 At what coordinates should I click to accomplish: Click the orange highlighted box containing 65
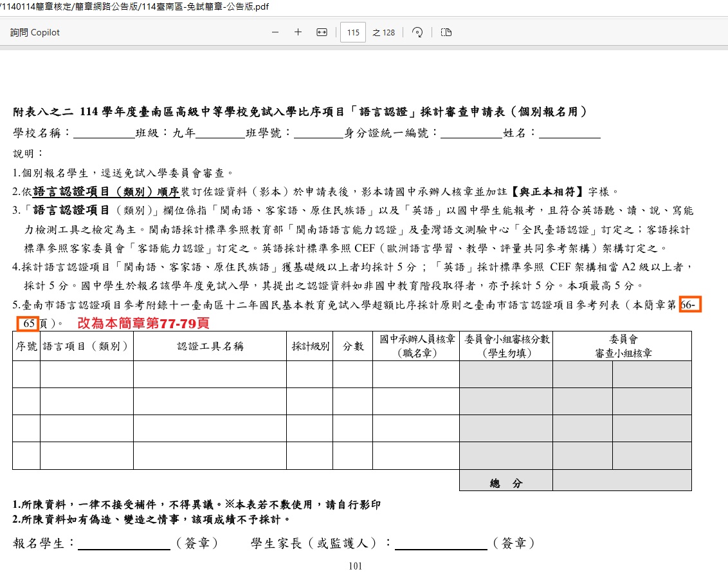pos(28,322)
